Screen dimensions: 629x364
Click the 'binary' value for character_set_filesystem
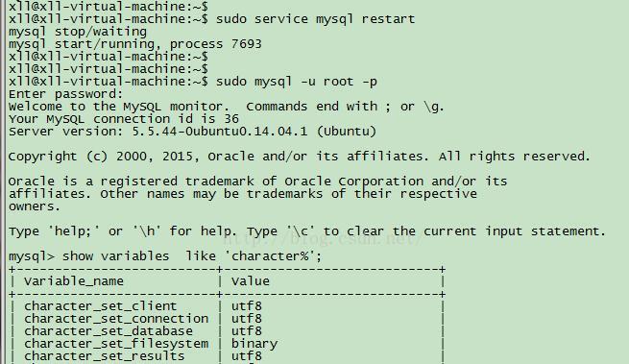254,344
